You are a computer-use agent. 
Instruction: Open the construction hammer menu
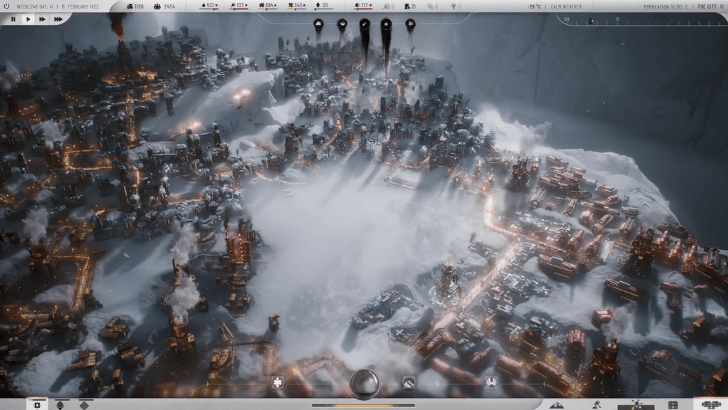click(597, 405)
